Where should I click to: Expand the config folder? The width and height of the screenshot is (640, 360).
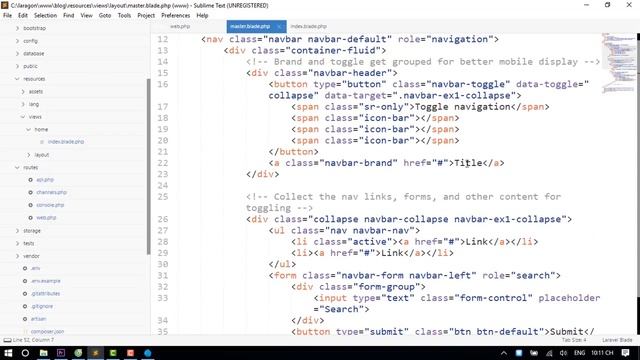click(18, 41)
